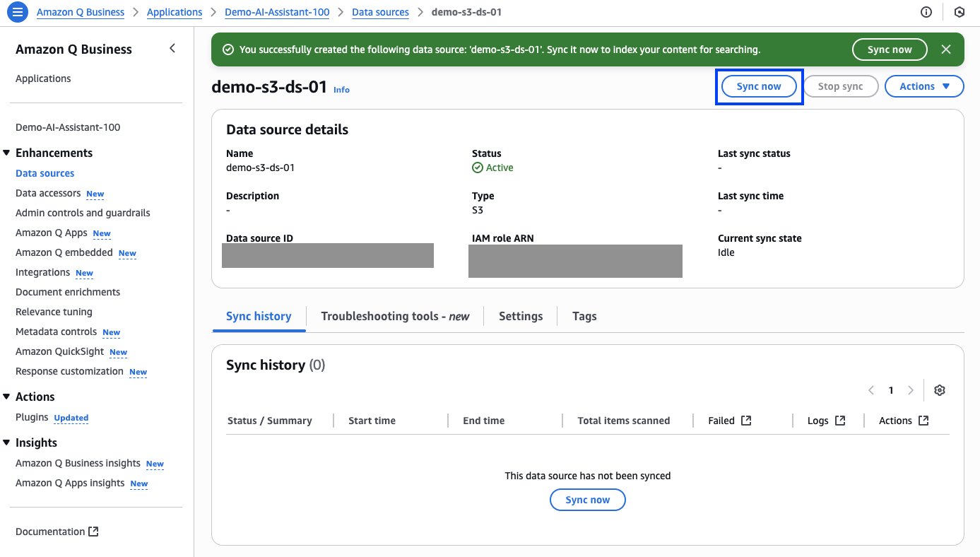980x557 pixels.
Task: Click the Sync history (0) heading
Action: tap(276, 365)
